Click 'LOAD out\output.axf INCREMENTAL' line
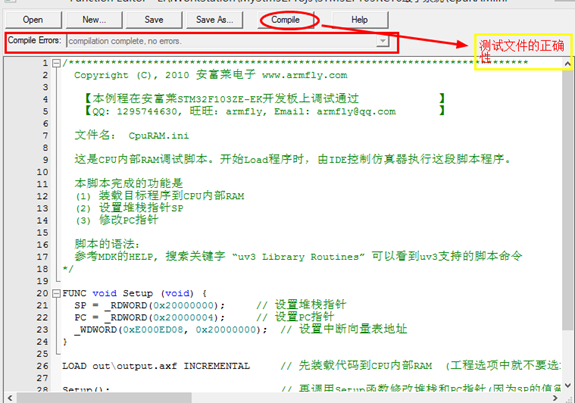 (x=156, y=366)
